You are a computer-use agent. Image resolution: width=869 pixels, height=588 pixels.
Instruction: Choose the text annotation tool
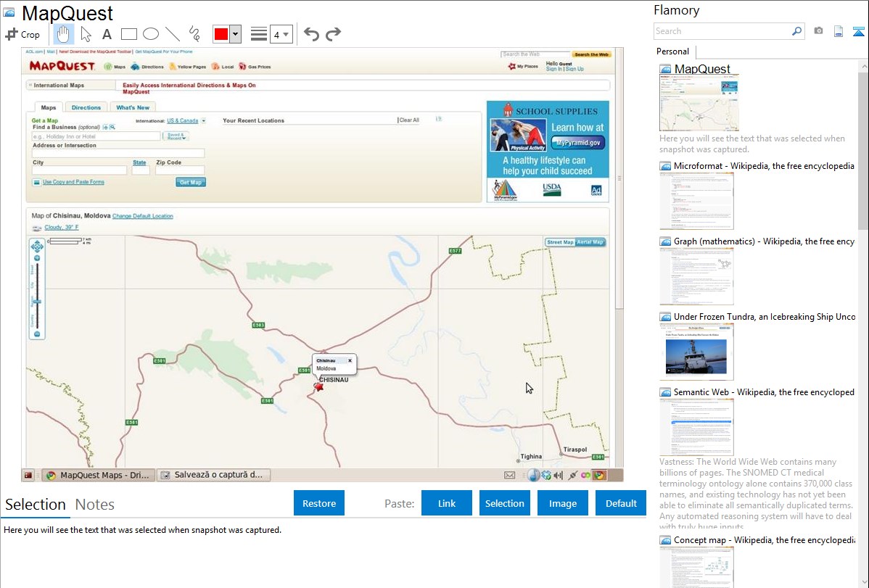coord(107,34)
